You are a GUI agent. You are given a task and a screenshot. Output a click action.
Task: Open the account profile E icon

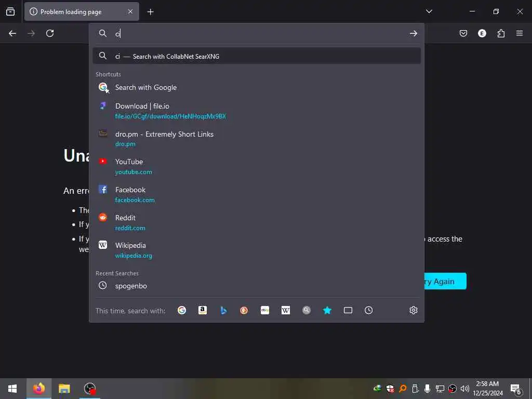tap(482, 33)
